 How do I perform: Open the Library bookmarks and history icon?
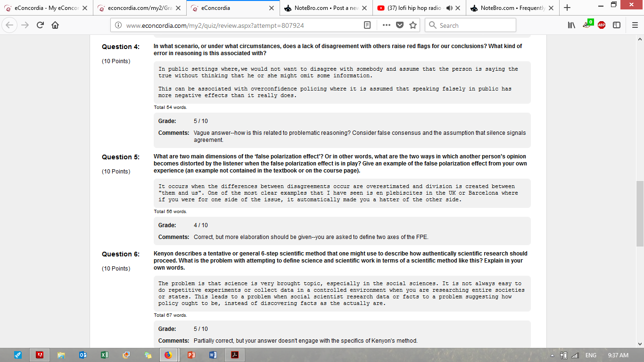pos(571,25)
